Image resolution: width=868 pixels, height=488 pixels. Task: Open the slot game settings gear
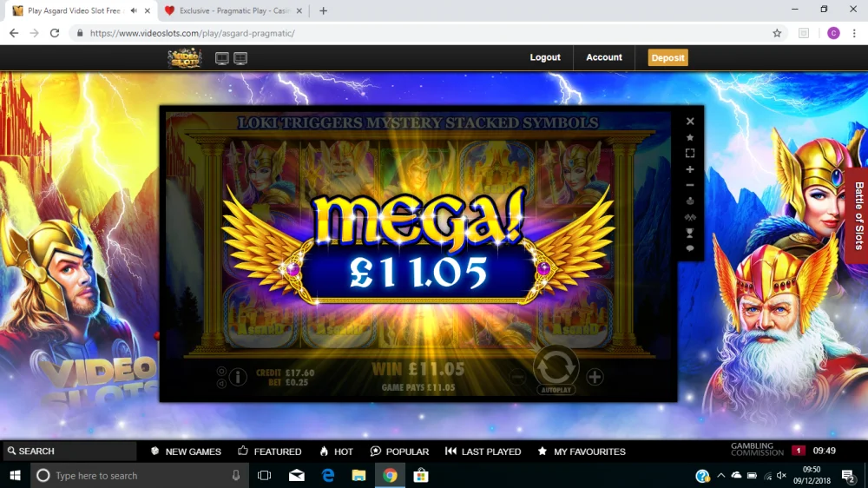pos(221,372)
